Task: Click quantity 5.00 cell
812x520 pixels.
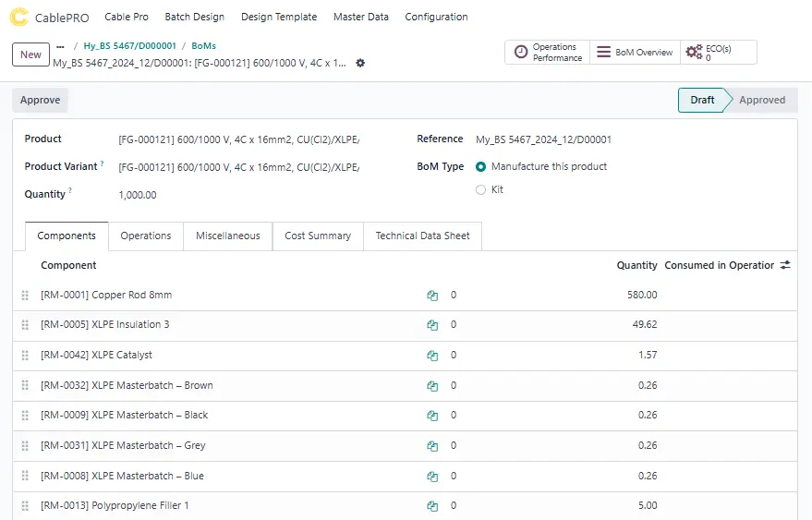Action: click(x=648, y=506)
